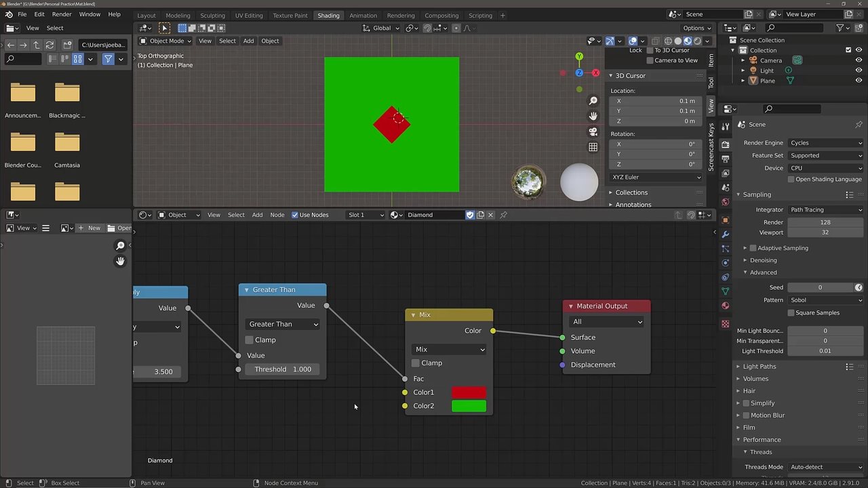Pin the node editor with pin icon
The width and height of the screenshot is (868, 488).
[503, 215]
